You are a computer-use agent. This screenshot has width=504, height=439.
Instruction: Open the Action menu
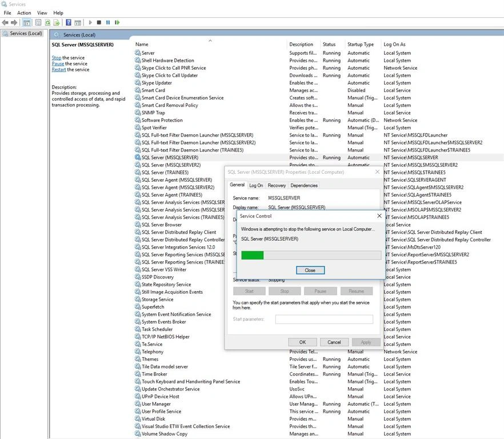24,13
